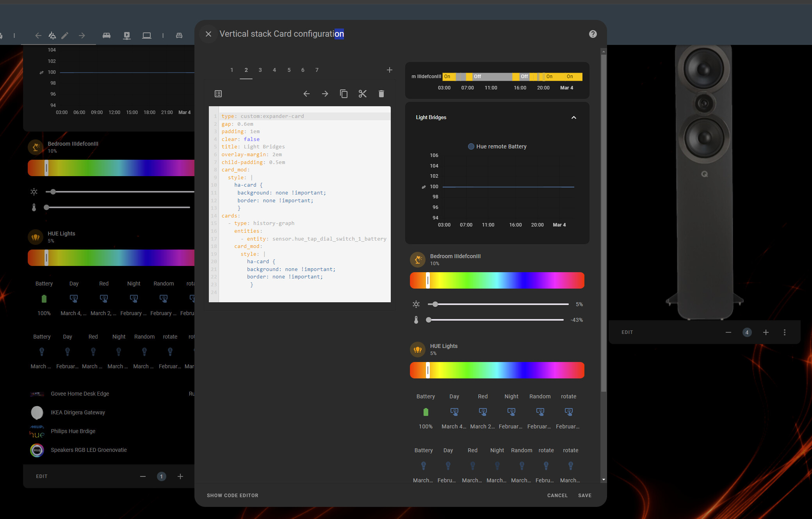This screenshot has height=519, width=812.
Task: Click SHOW CODE EDITOR
Action: point(232,495)
